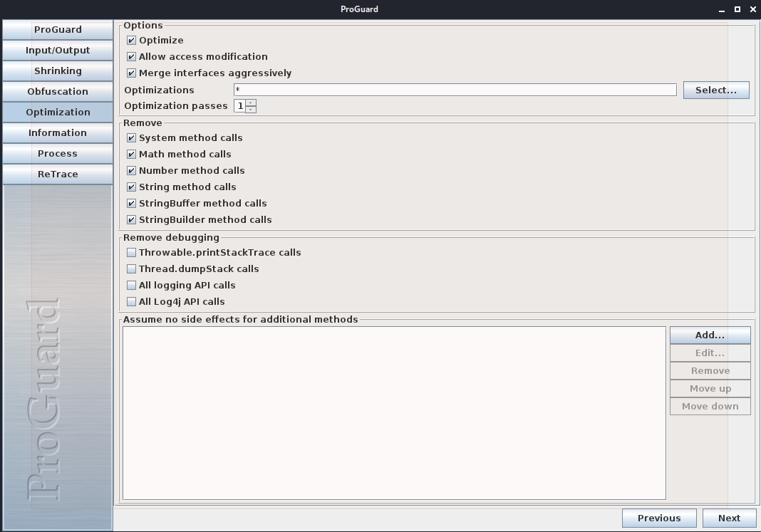Click the Next button
Screen dimensions: 761x532
[x=729, y=518]
